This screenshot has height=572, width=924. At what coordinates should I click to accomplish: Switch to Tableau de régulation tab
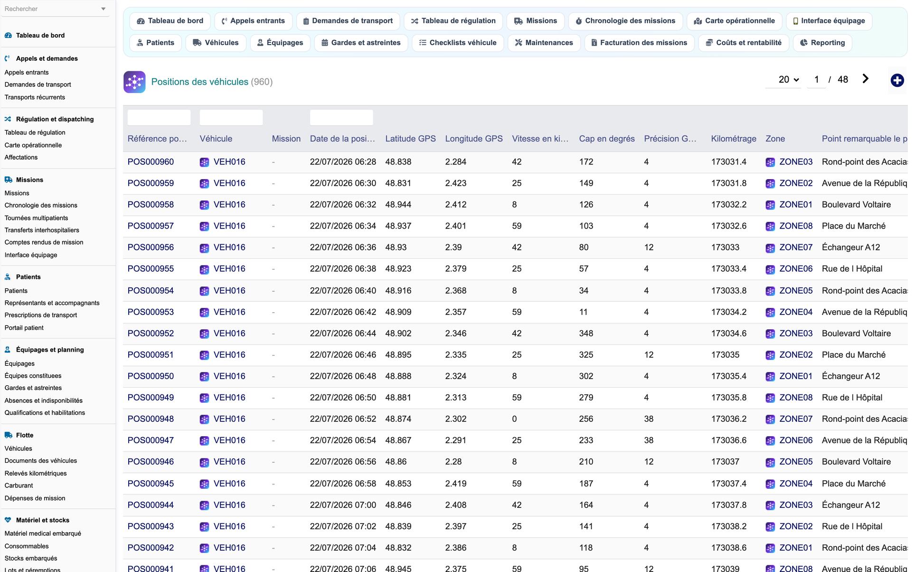(x=453, y=21)
